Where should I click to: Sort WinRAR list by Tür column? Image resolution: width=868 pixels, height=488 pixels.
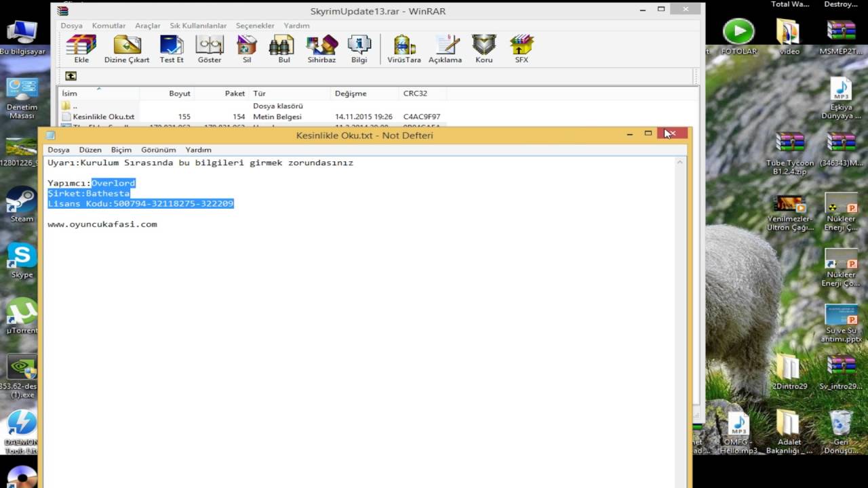point(290,94)
